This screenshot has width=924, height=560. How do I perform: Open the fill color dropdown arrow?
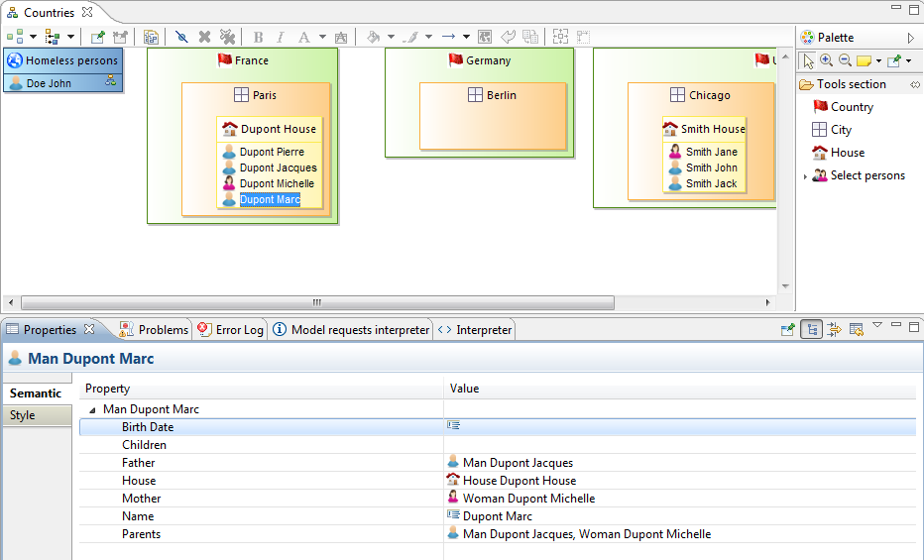click(x=391, y=38)
